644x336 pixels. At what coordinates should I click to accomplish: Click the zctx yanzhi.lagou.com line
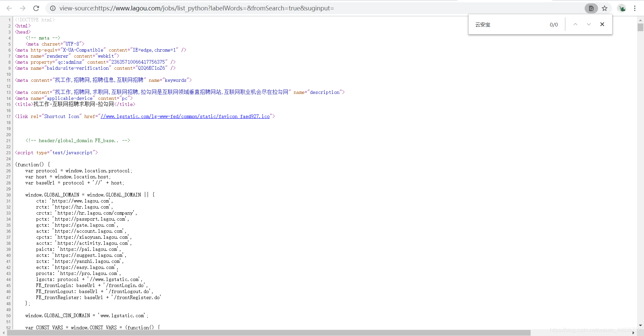click(x=80, y=261)
